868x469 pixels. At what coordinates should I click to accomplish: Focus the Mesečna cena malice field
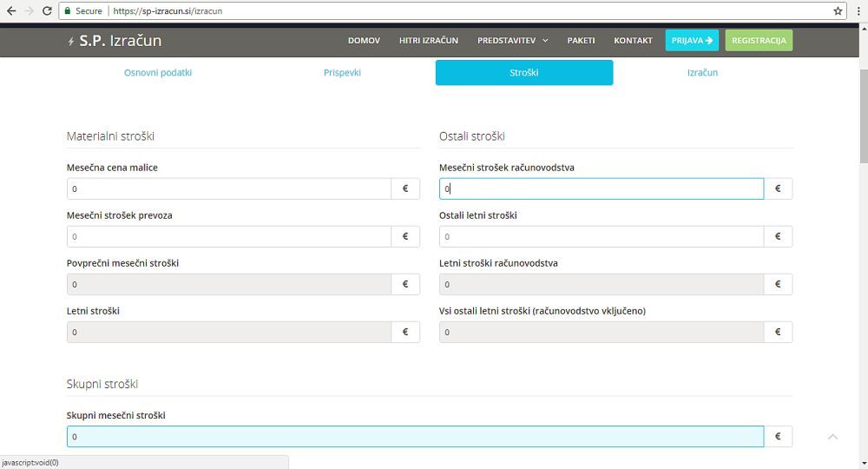tap(229, 188)
